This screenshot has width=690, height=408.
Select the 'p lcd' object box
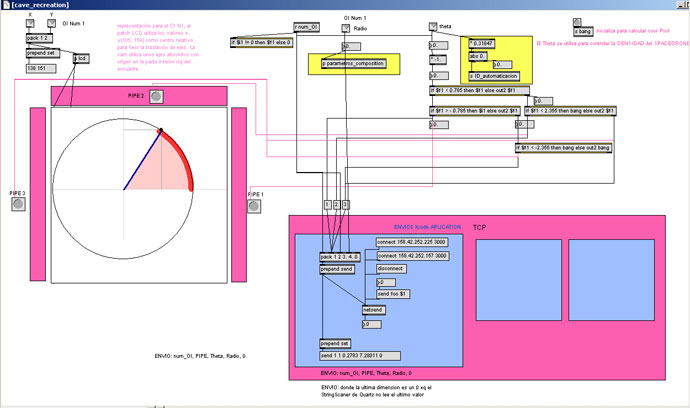tap(81, 59)
